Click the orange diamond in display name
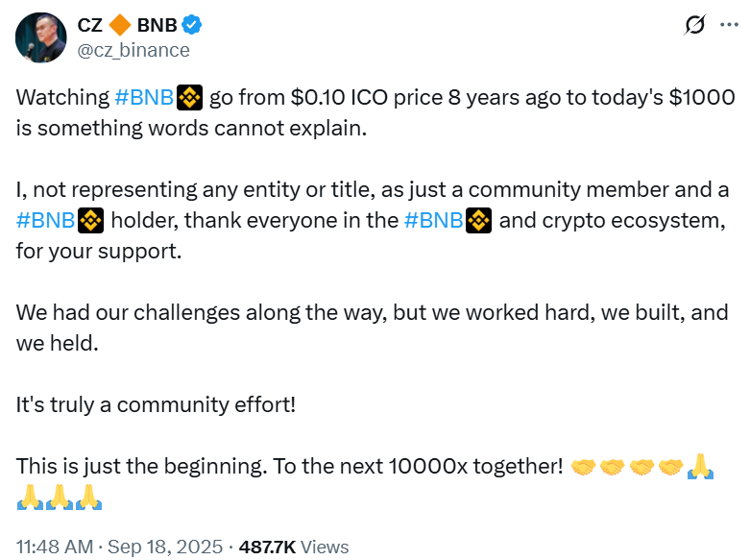This screenshot has width=750, height=560. 120,25
